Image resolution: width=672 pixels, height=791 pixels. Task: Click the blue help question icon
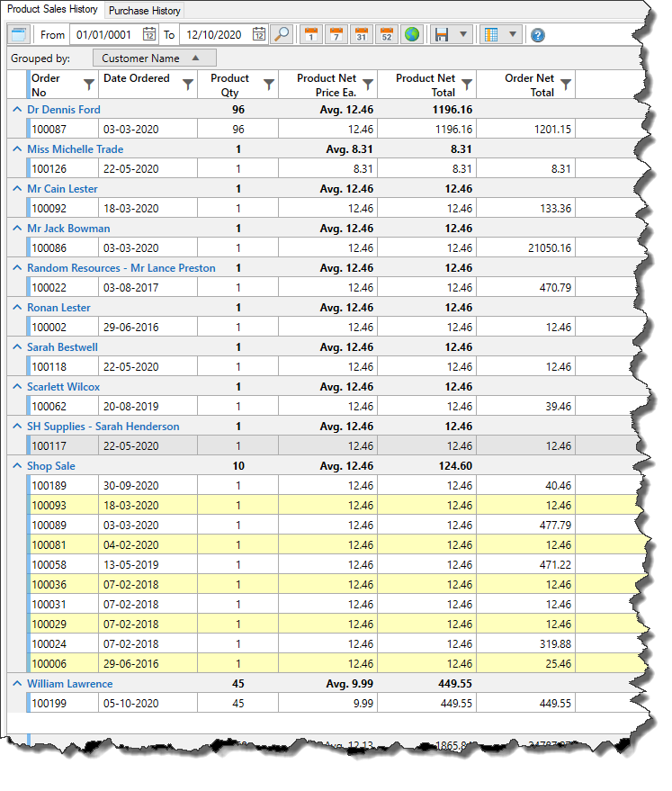pyautogui.click(x=538, y=35)
